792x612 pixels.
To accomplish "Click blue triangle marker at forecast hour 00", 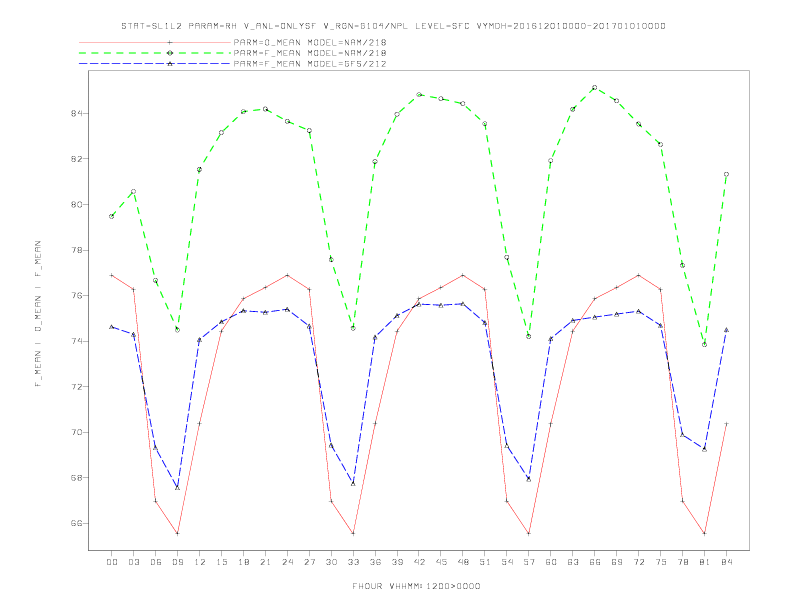I will (x=112, y=327).
